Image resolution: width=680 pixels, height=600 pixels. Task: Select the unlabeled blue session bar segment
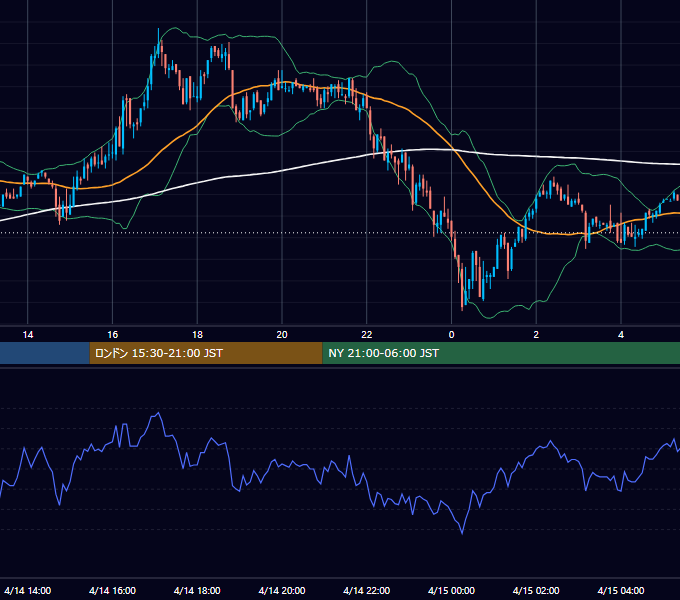pyautogui.click(x=45, y=353)
